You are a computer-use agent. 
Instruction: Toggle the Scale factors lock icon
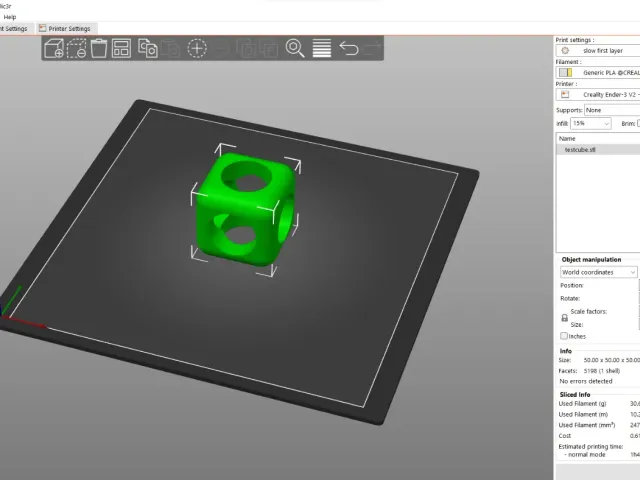point(564,318)
